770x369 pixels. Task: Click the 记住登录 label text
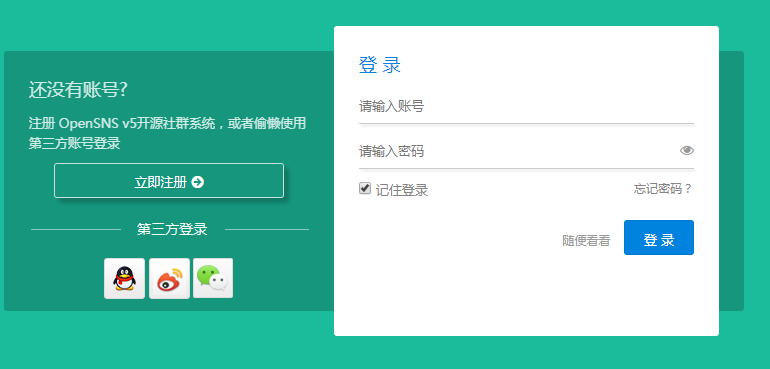click(402, 190)
